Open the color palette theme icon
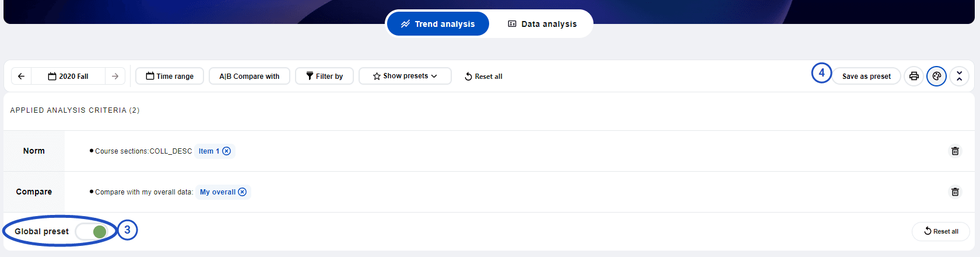Image resolution: width=980 pixels, height=257 pixels. point(937,77)
